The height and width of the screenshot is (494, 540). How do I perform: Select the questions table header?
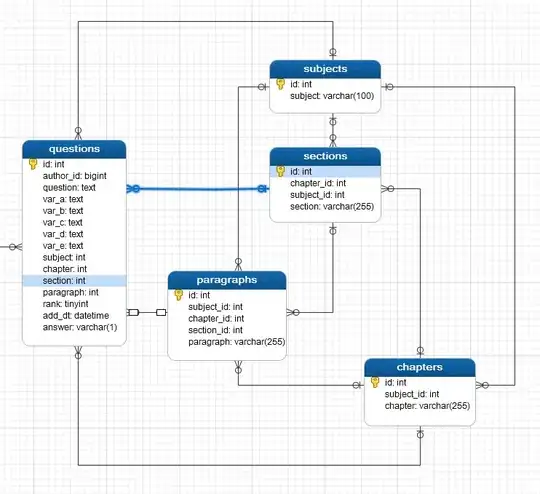coord(74,149)
